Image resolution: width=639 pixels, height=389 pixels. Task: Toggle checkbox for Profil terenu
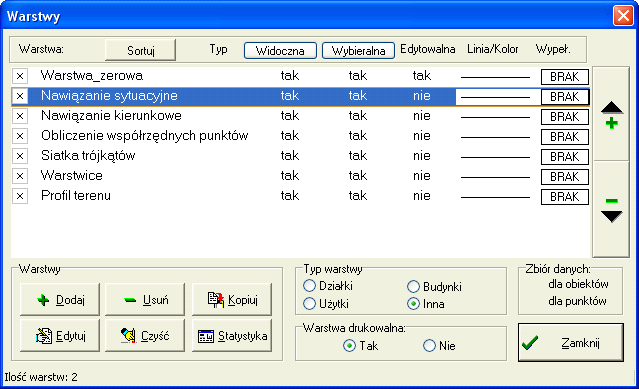[x=20, y=196]
